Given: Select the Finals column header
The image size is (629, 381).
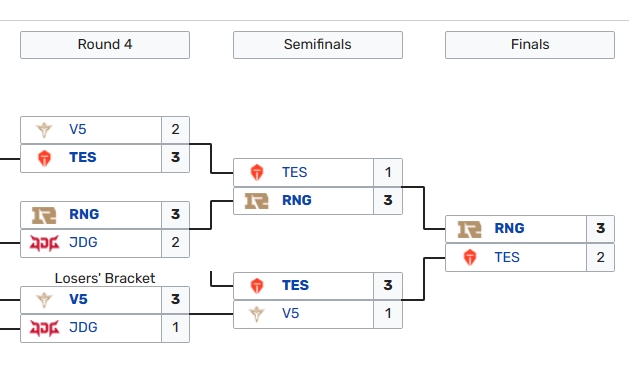Looking at the screenshot, I should tap(530, 45).
